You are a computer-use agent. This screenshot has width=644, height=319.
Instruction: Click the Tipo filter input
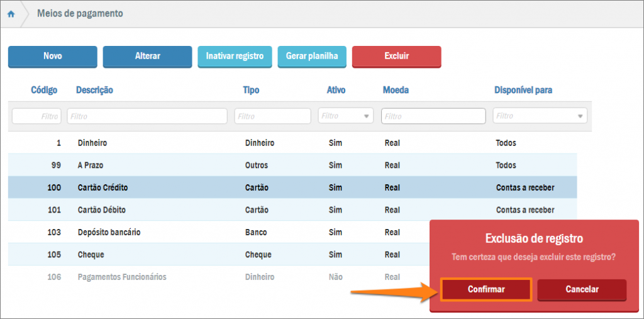[x=272, y=116]
